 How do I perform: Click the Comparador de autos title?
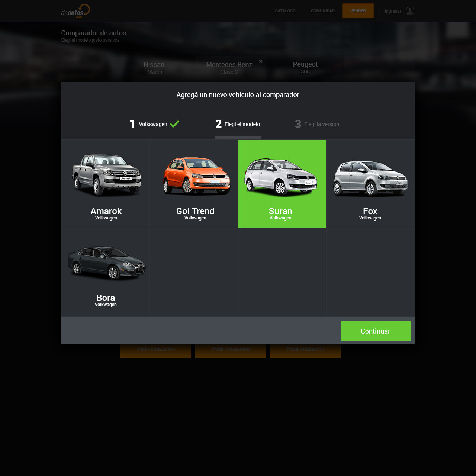coord(94,33)
